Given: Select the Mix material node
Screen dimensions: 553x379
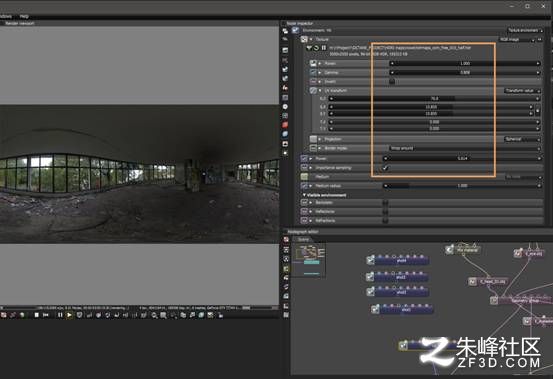Looking at the screenshot, I should [x=463, y=250].
